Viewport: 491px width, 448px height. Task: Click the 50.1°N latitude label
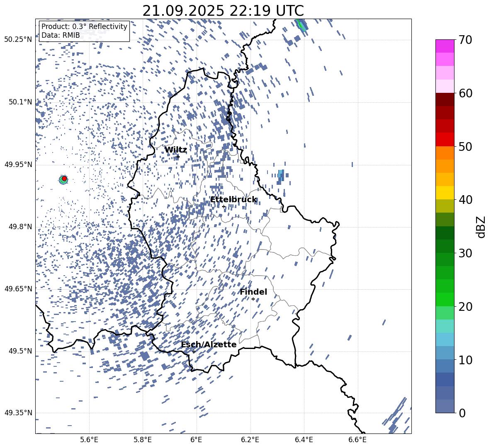tap(21, 102)
